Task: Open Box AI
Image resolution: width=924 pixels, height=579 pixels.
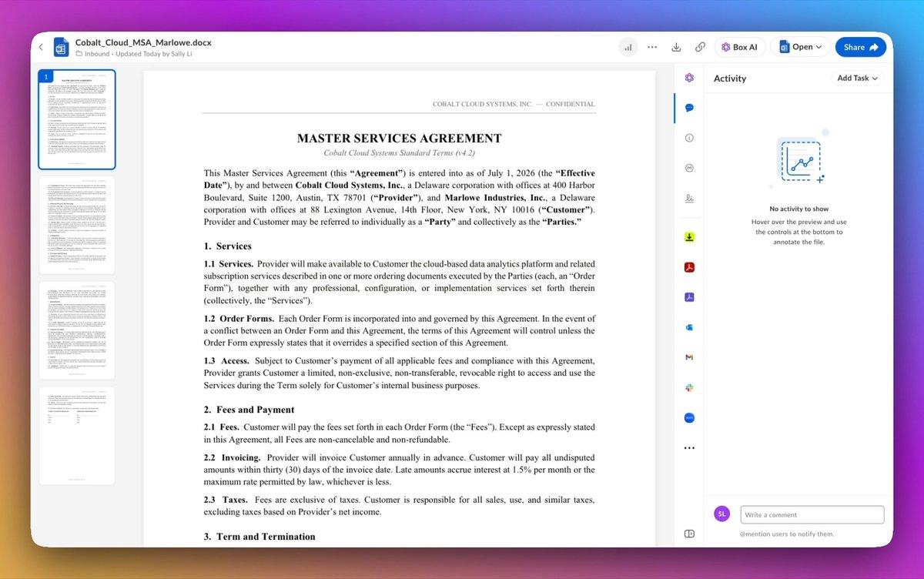Action: coord(739,47)
